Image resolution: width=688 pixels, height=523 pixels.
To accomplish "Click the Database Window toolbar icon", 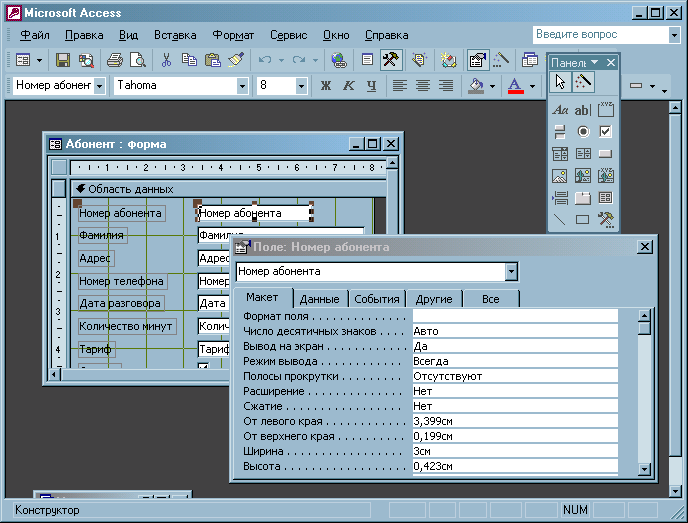I will pos(530,60).
